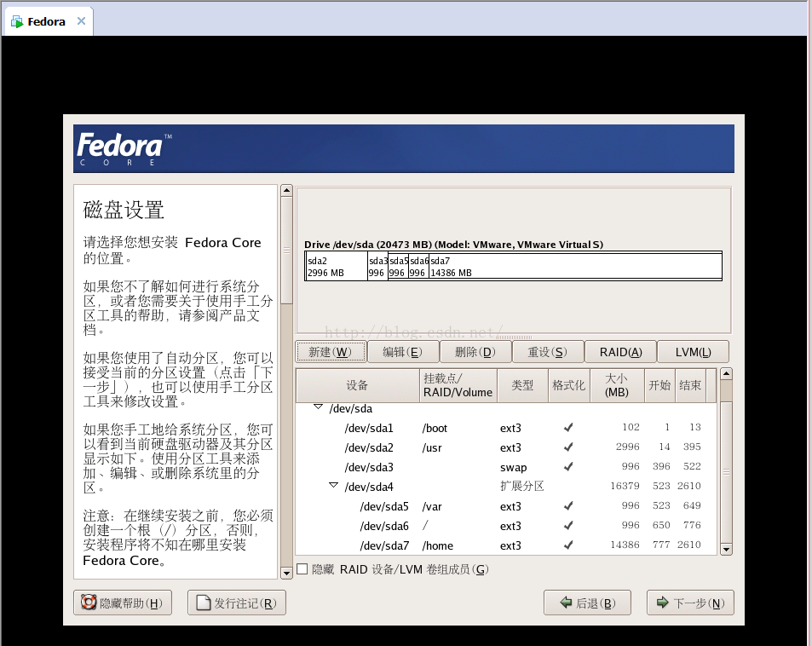Click the lifebuoy icon on Hide Help
812x646 pixels.
click(x=89, y=602)
